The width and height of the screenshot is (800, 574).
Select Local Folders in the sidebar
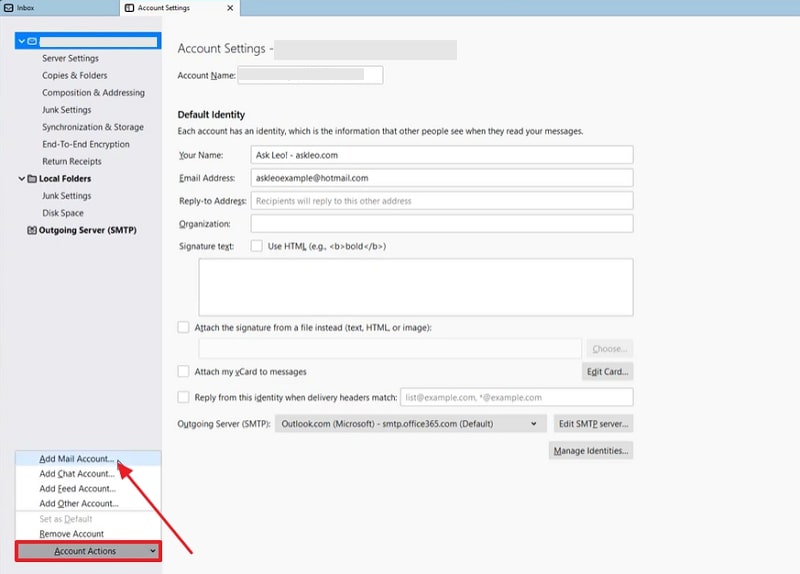65,179
